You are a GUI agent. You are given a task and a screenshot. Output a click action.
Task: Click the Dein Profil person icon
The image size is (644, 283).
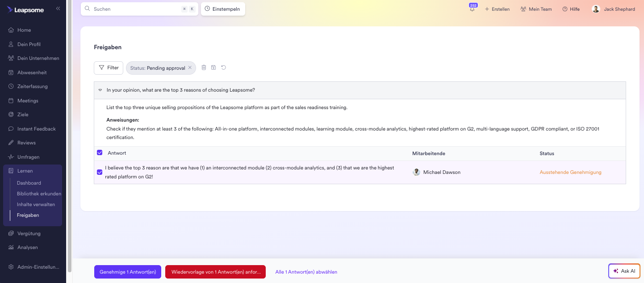(11, 44)
